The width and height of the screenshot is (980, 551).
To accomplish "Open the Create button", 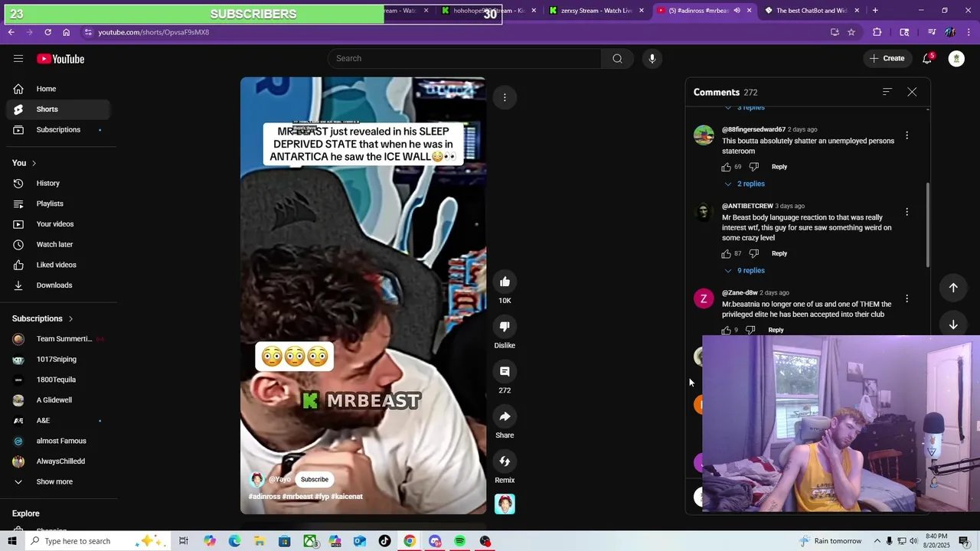I will pos(887,58).
